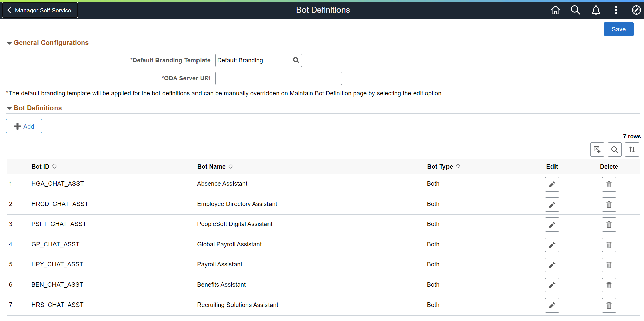Screen dimensions: 644x321
Task: Open the grid's Find search icon
Action: pos(614,149)
